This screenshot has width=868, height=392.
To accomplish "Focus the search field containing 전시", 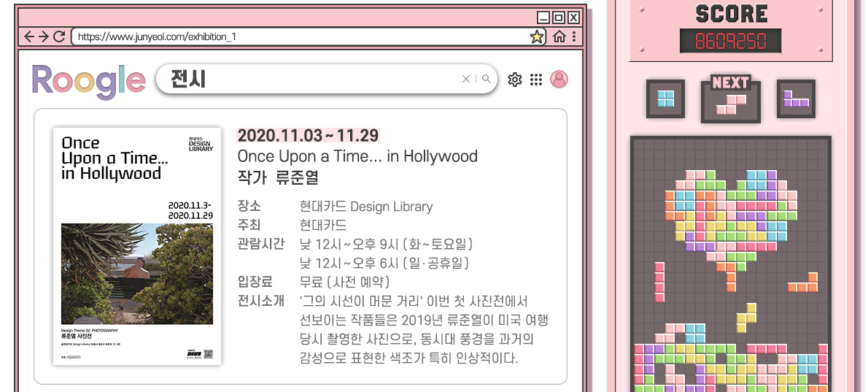I will click(327, 79).
